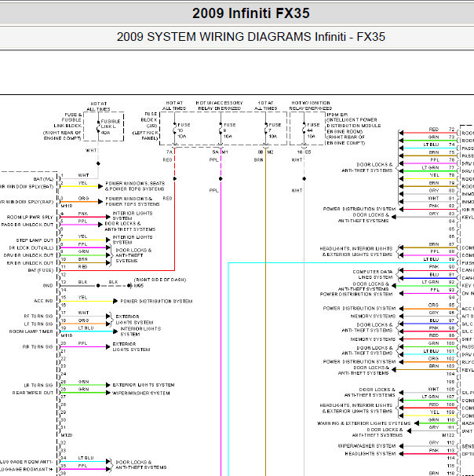This screenshot has height=476, width=474.
Task: Click the "M122" connector label
Action: [448, 435]
